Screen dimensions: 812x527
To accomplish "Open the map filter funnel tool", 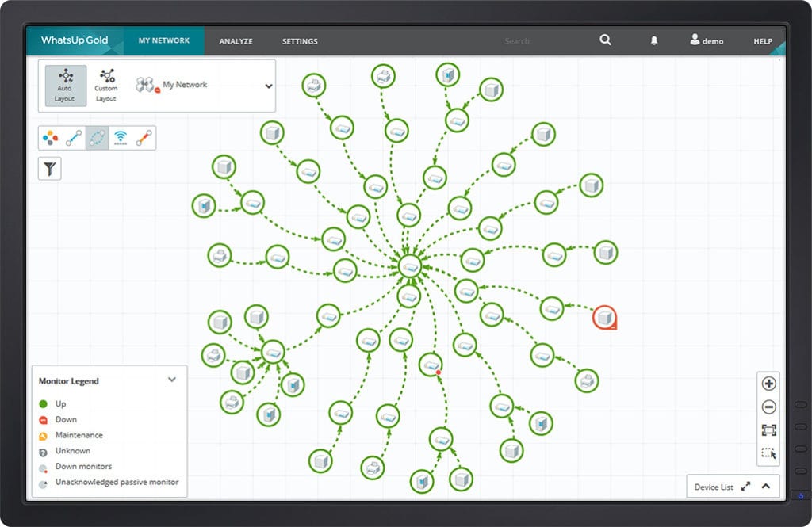I will click(49, 168).
